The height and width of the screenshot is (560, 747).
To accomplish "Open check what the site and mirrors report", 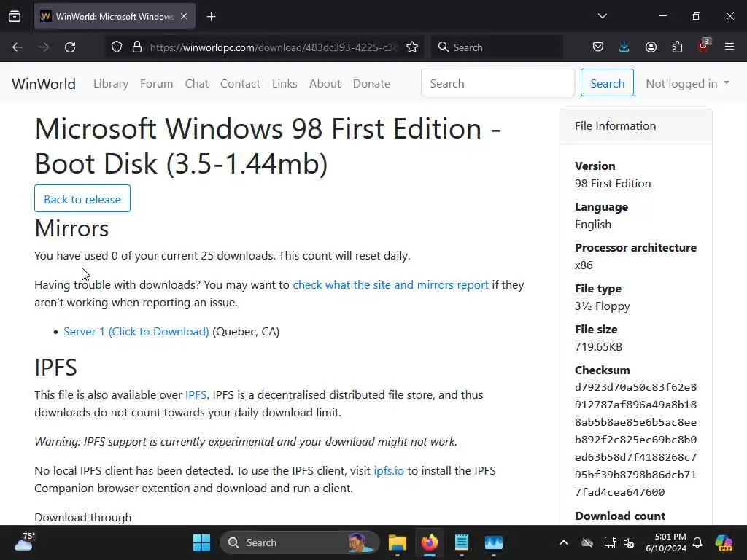I will [391, 285].
